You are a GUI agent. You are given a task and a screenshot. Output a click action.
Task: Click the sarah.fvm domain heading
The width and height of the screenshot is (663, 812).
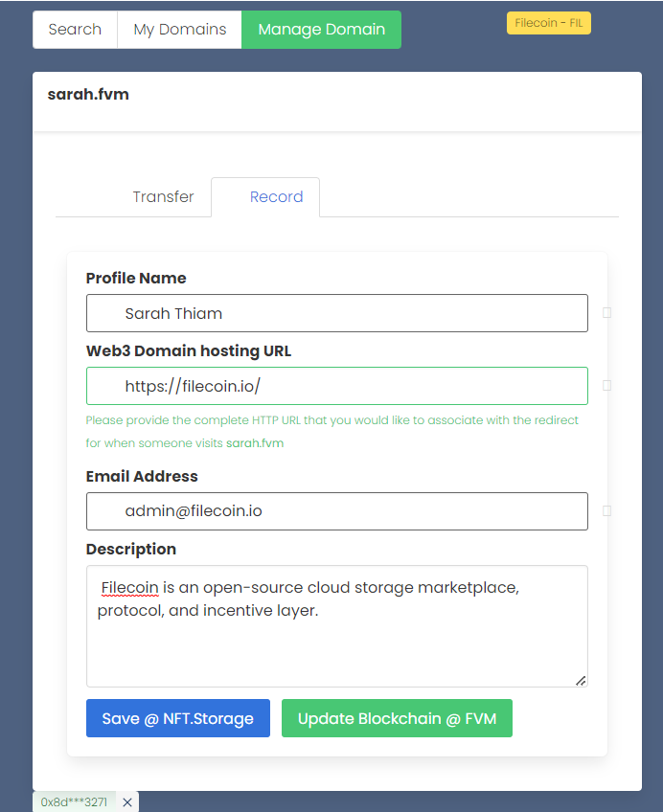tap(88, 94)
